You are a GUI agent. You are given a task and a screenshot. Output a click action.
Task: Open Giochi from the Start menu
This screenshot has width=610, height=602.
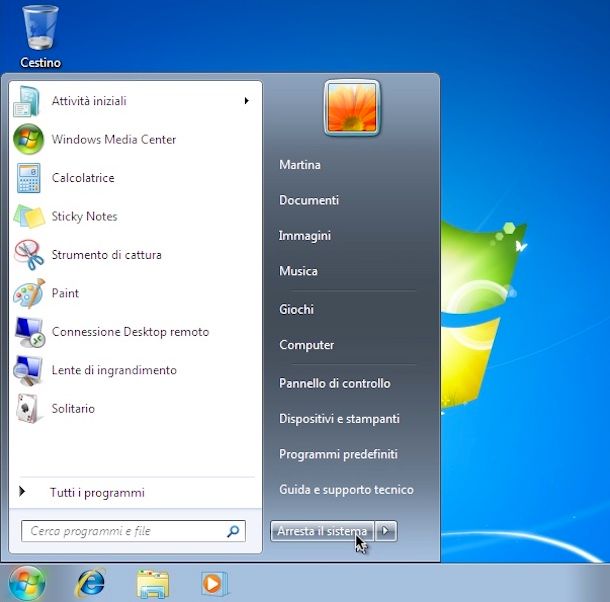[296, 309]
